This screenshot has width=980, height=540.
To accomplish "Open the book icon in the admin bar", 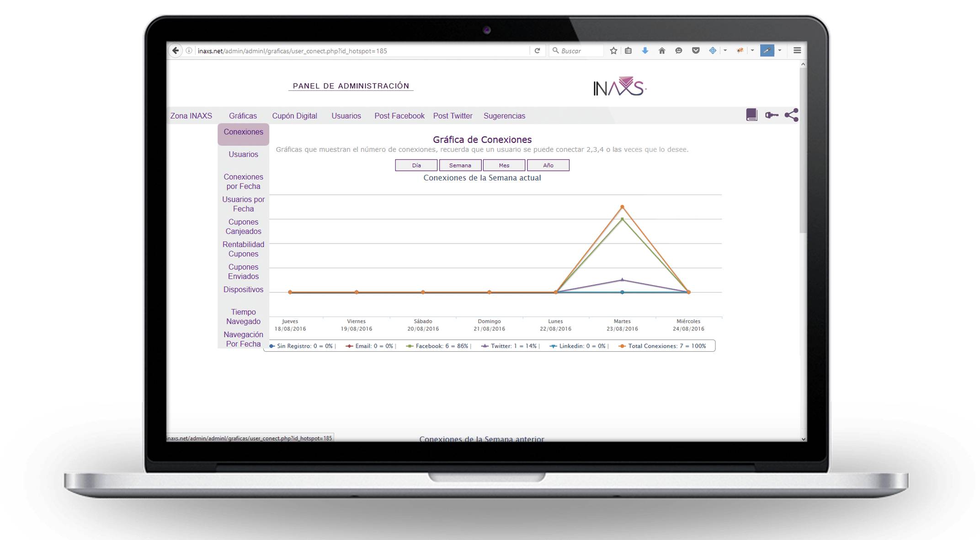I will pos(751,115).
